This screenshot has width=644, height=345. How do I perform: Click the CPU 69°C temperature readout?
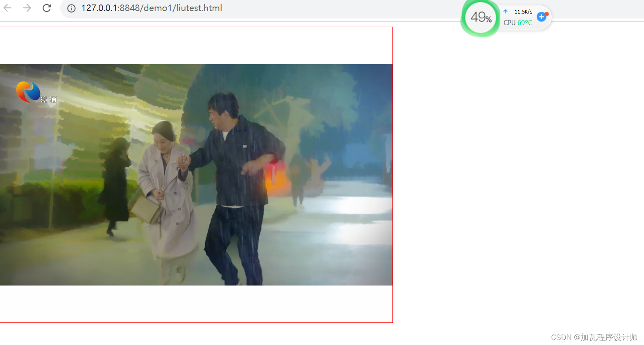[x=518, y=23]
